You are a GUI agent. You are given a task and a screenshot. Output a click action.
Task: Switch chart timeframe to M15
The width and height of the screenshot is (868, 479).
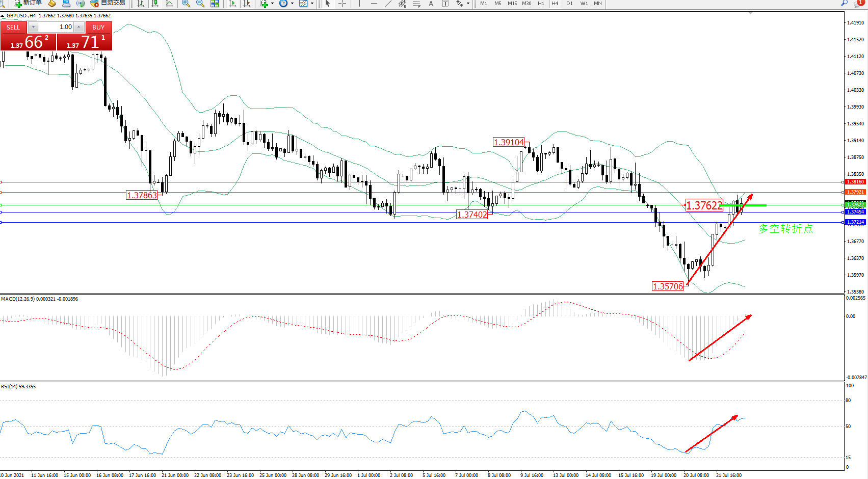512,4
